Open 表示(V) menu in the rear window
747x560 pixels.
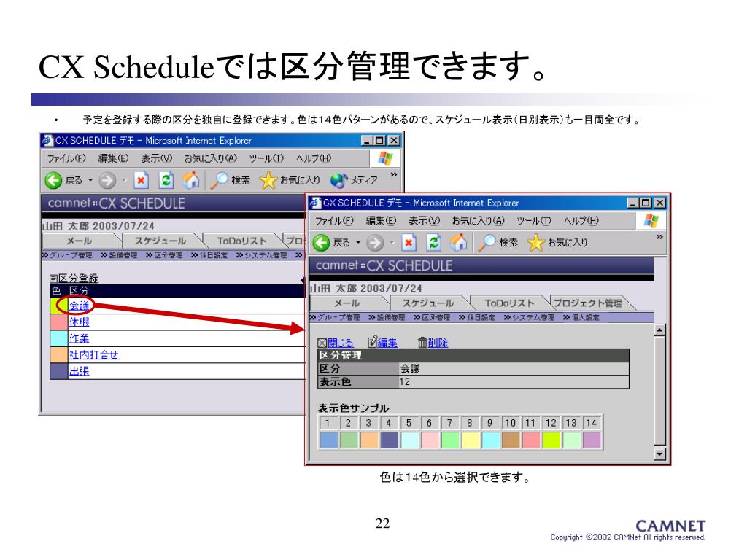click(156, 158)
